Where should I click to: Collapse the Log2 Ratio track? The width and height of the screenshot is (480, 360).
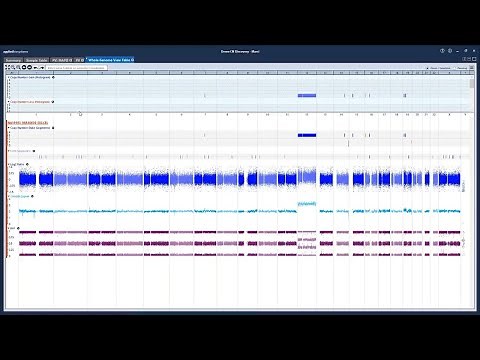[9, 164]
